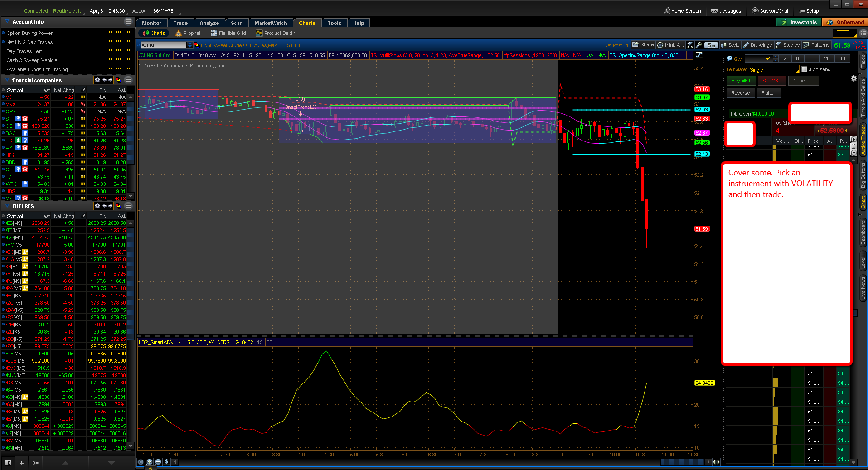
Task: Open the Share chart menu
Action: [x=643, y=45]
